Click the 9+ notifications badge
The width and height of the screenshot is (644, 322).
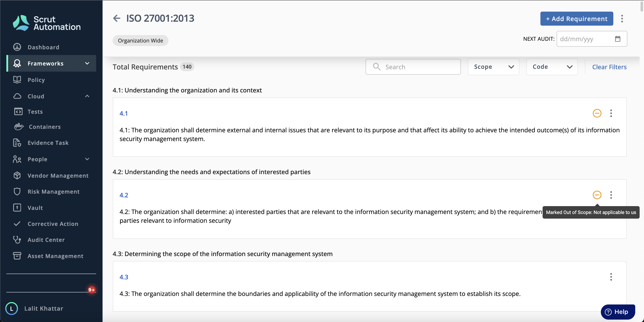[92, 290]
